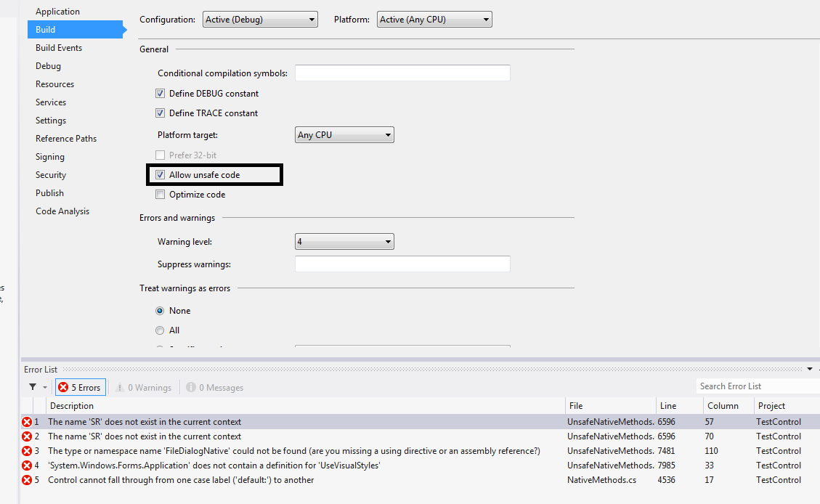Select the All radio button

(160, 330)
